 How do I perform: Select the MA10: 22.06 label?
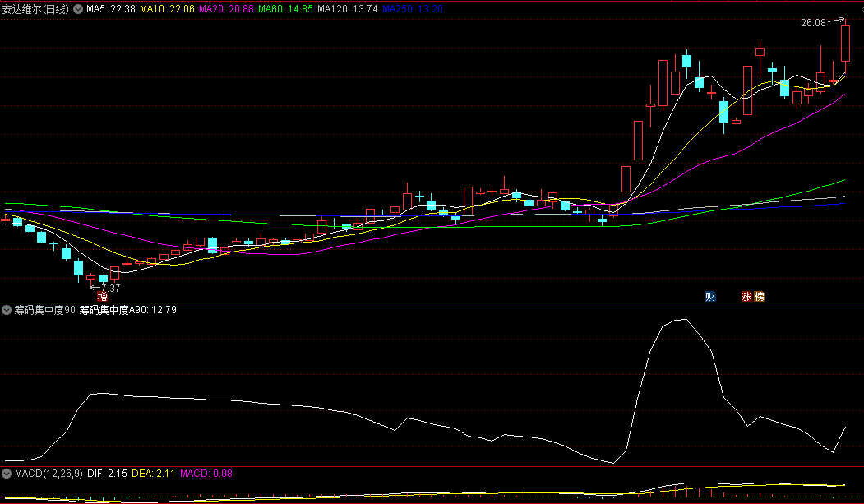click(x=167, y=9)
